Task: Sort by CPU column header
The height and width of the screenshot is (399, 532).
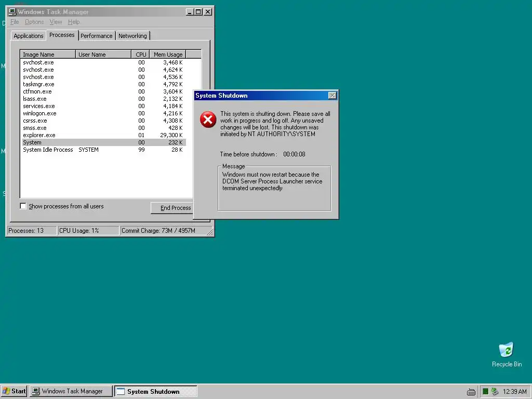Action: click(x=141, y=54)
